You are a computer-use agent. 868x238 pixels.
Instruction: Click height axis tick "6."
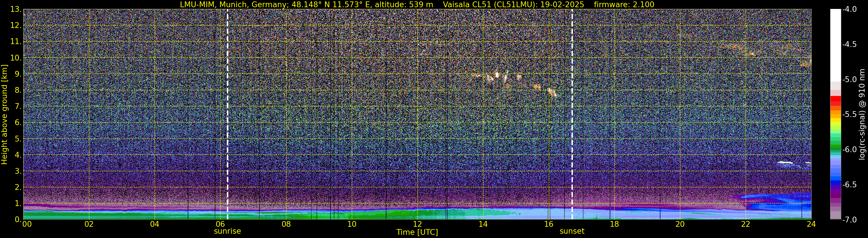pos(18,123)
